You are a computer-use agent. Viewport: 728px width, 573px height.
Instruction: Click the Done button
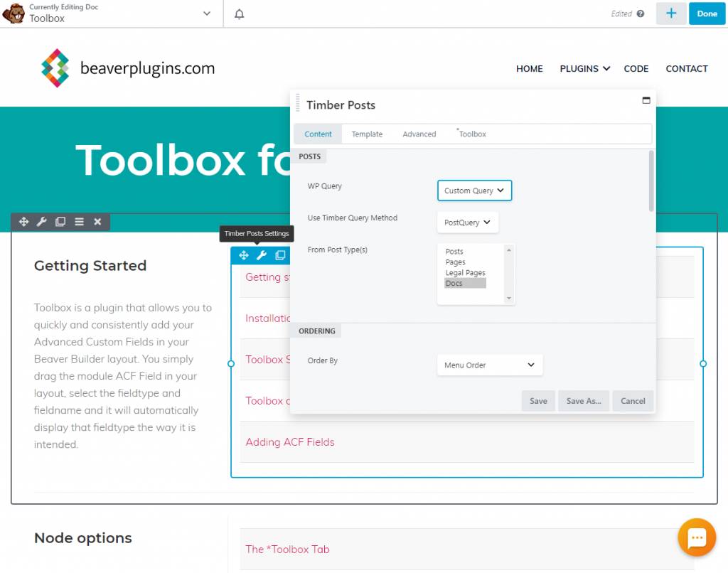tap(707, 14)
